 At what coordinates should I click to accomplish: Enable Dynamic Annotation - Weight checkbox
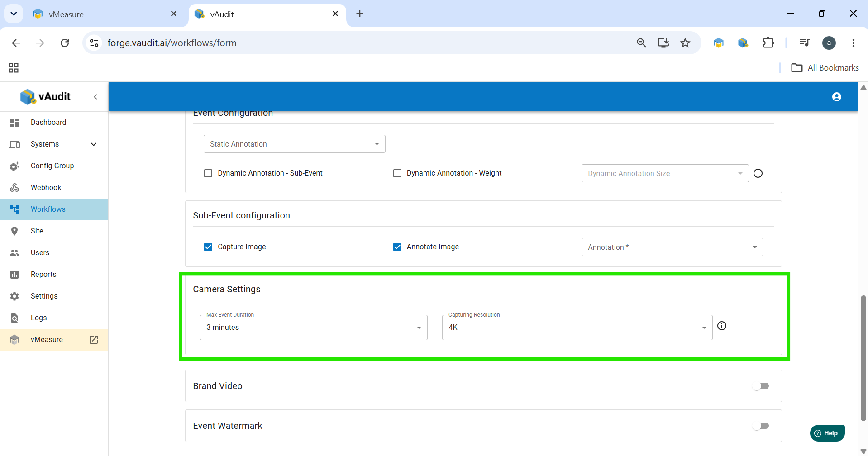click(397, 173)
